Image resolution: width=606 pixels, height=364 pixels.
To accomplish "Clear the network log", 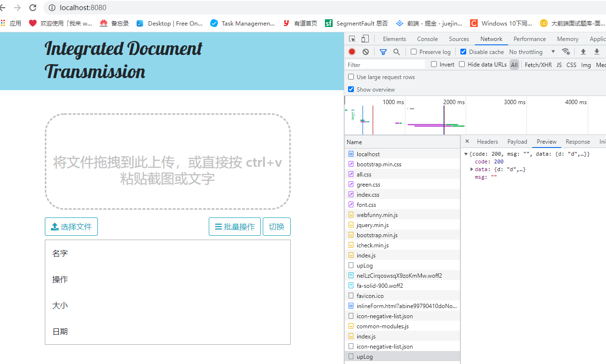I will 365,52.
